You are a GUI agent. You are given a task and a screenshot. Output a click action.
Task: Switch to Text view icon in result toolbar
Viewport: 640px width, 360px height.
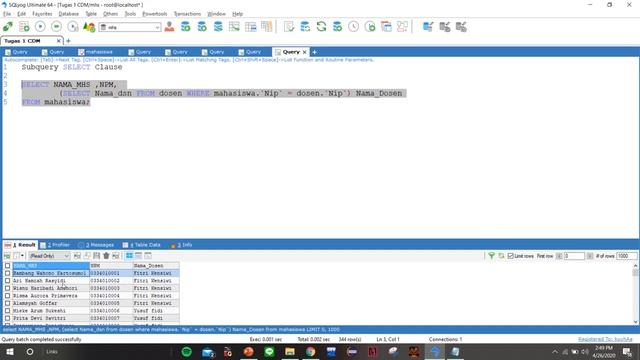(x=148, y=256)
